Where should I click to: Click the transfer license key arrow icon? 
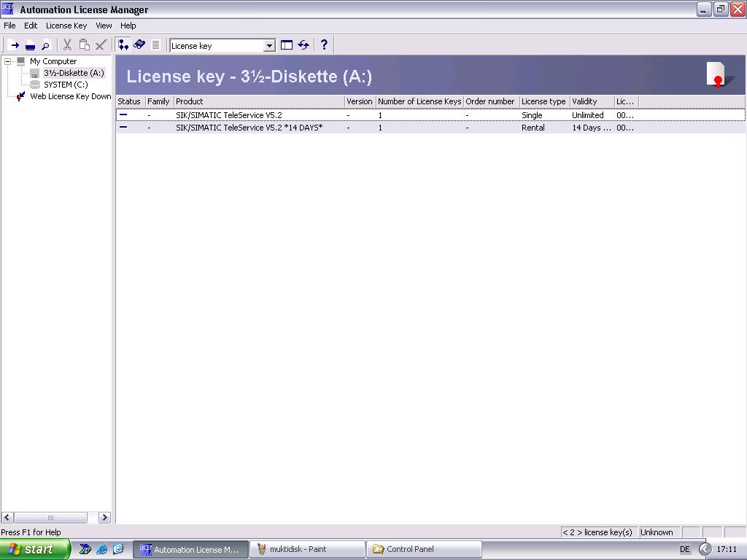14,45
